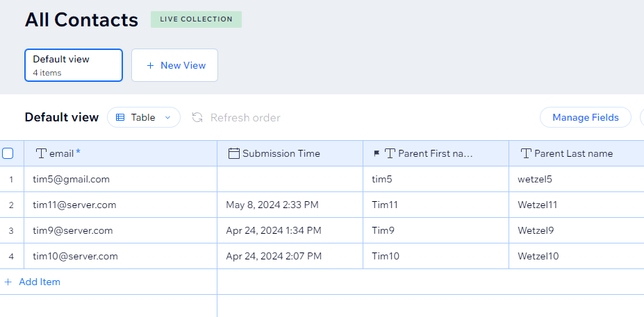This screenshot has width=644, height=317.
Task: Select the empty Submission Time cell for tim5
Action: click(x=290, y=179)
